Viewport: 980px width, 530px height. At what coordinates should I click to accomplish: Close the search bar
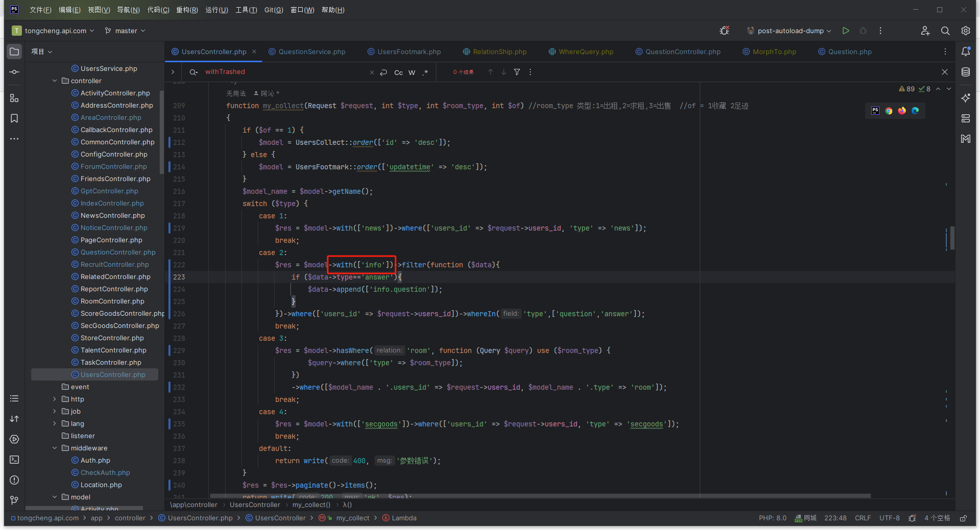[945, 72]
